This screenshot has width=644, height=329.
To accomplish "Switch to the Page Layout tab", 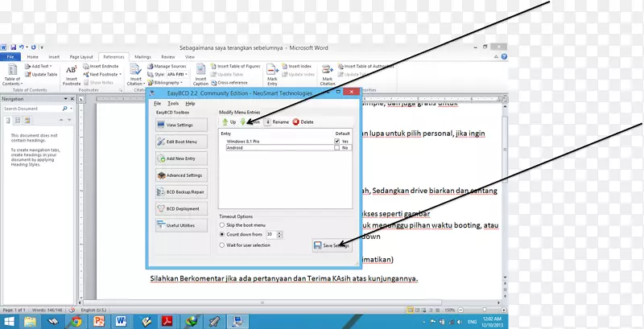I will [x=81, y=57].
